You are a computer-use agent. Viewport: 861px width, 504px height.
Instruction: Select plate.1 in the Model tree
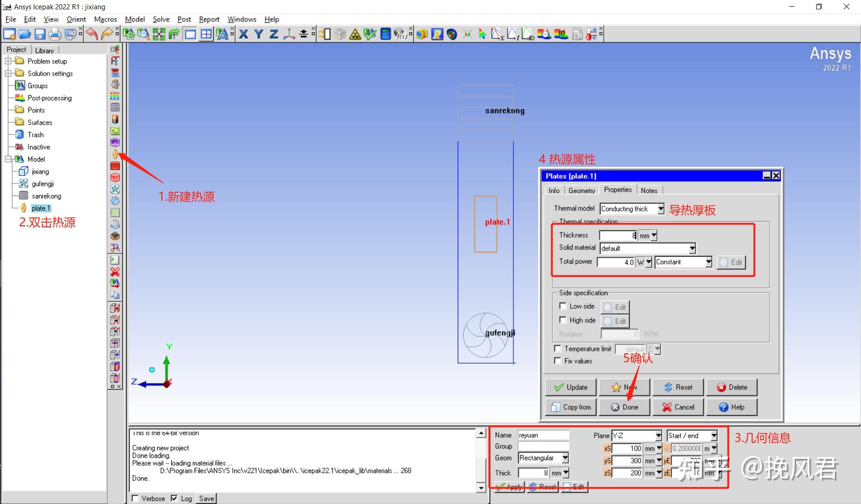coord(41,208)
